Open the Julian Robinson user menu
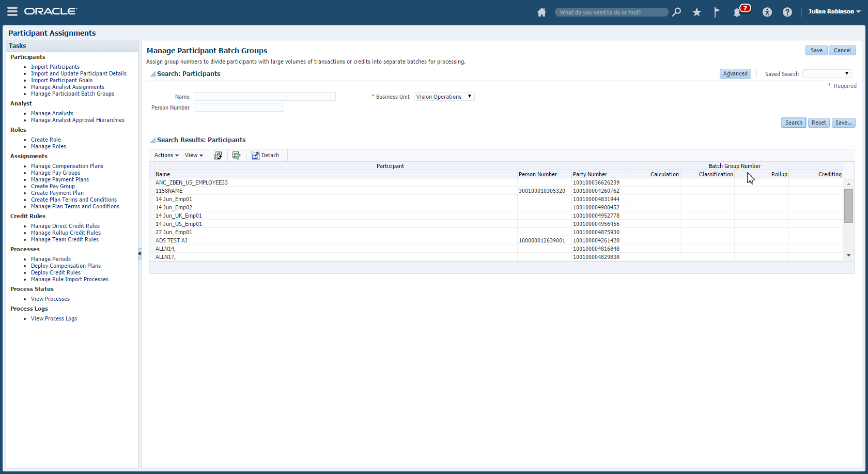 (834, 11)
